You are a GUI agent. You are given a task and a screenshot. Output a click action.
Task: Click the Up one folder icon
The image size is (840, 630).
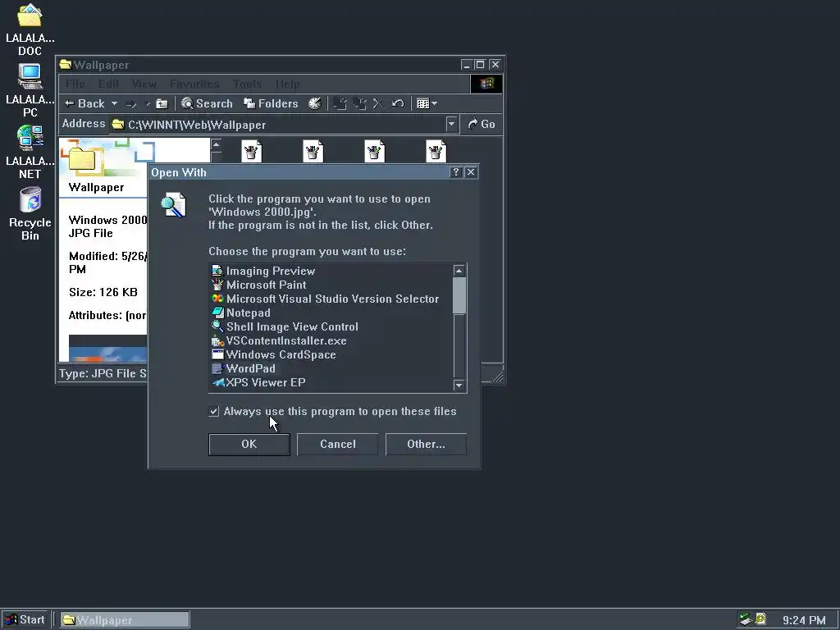point(162,104)
